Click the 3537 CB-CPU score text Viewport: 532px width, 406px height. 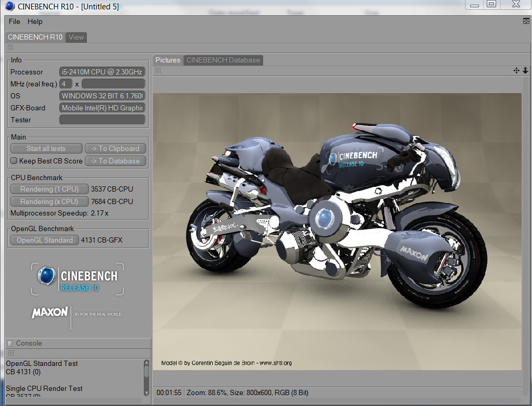(112, 189)
